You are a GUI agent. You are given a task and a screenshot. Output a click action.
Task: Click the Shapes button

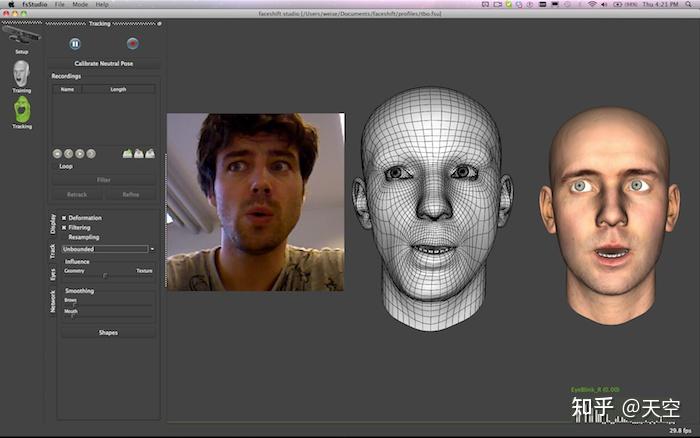[108, 333]
